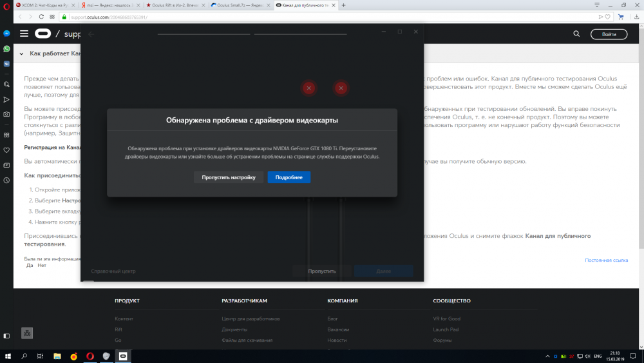Open footer link 'Центр для разработчиков'
The height and width of the screenshot is (363, 644).
click(x=251, y=319)
